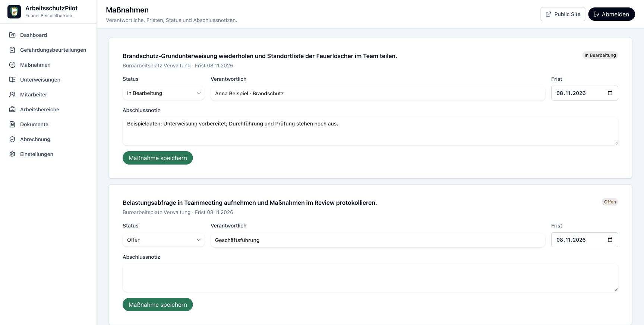Open the calendar picker for Belastungsabfrage Frist
This screenshot has width=644, height=325.
coord(610,240)
